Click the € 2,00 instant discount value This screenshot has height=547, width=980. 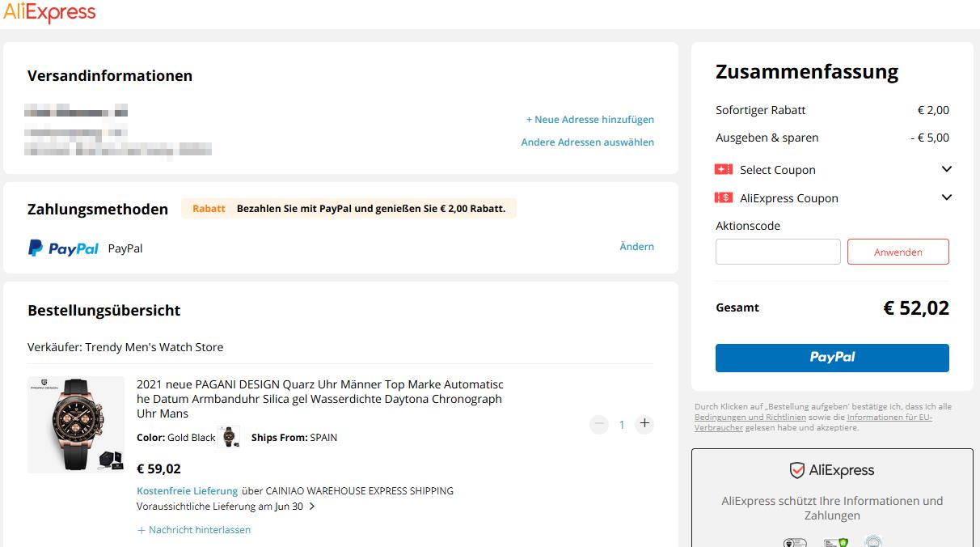pyautogui.click(x=933, y=110)
